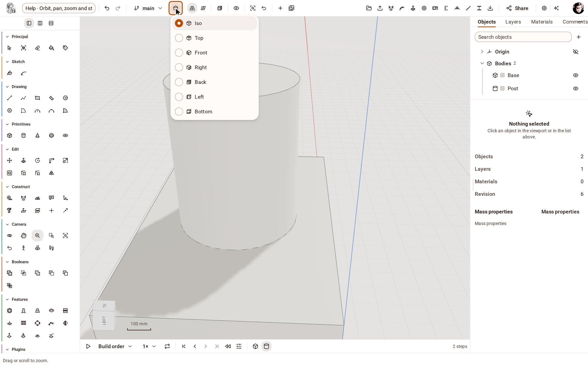Open the Help hint pill

click(x=59, y=8)
